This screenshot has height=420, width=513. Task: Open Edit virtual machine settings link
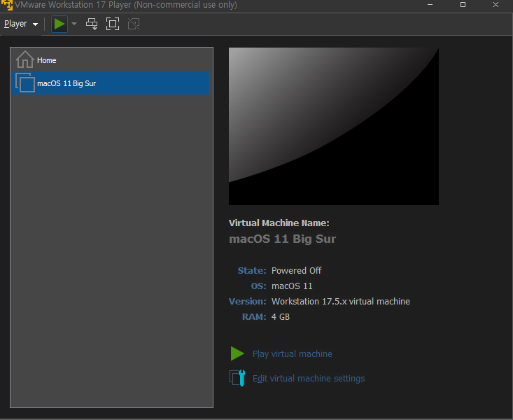coord(309,379)
